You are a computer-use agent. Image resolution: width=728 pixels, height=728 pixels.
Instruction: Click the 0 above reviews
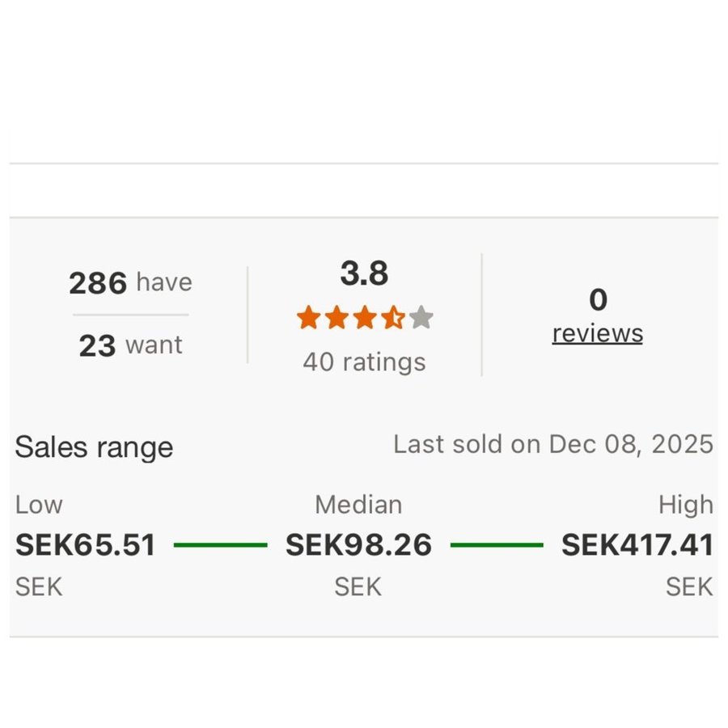(598, 300)
